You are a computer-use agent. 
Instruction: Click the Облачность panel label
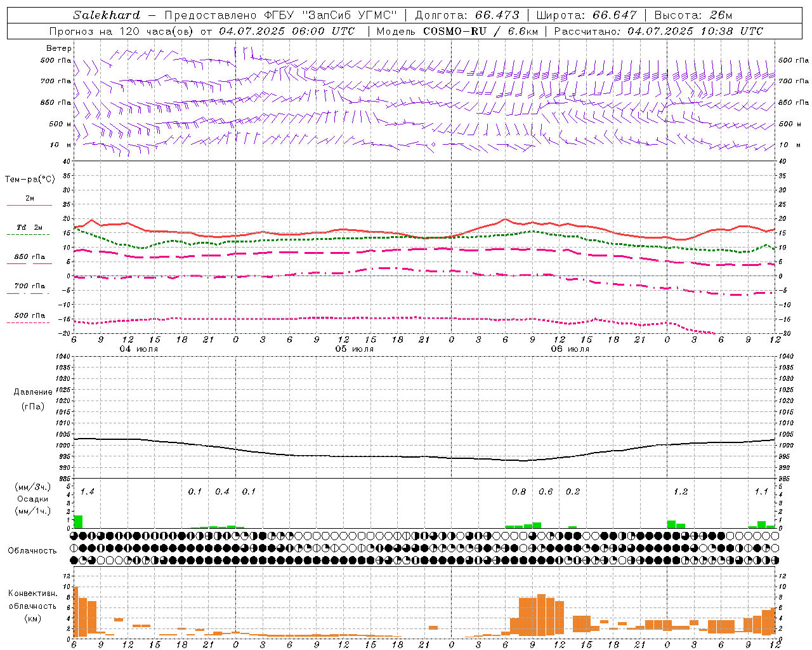click(32, 551)
